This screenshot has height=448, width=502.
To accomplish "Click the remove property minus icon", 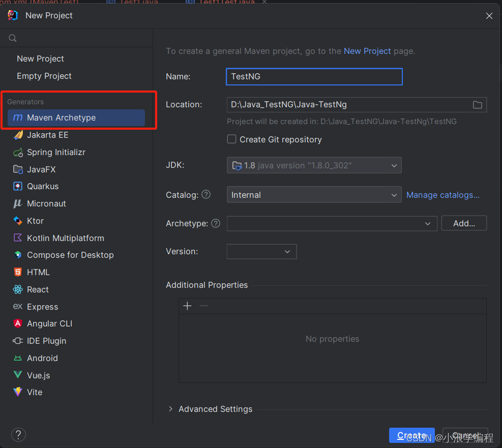I will [203, 306].
